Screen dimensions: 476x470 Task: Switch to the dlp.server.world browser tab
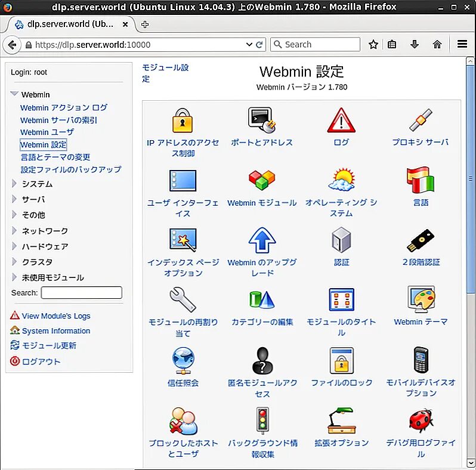[x=70, y=24]
